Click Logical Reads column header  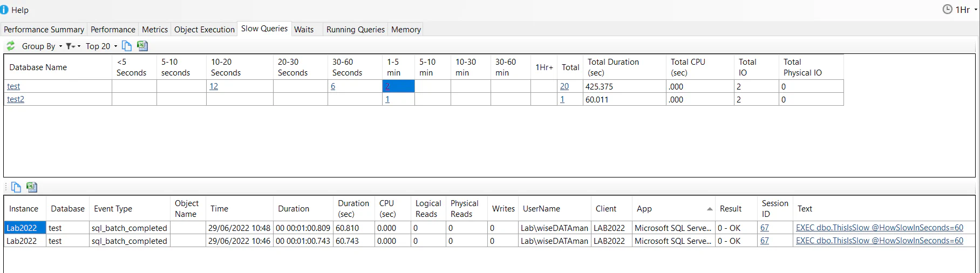tap(428, 209)
